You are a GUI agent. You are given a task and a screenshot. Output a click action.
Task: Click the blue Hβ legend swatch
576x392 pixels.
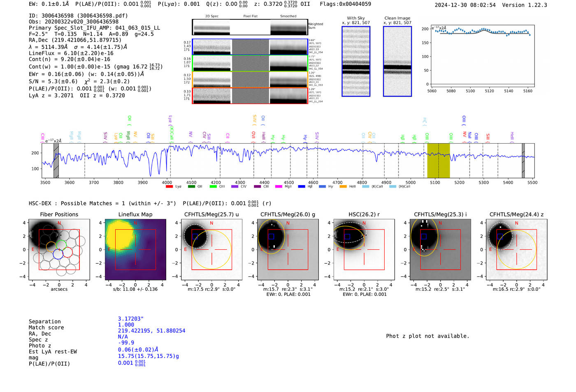(x=302, y=186)
